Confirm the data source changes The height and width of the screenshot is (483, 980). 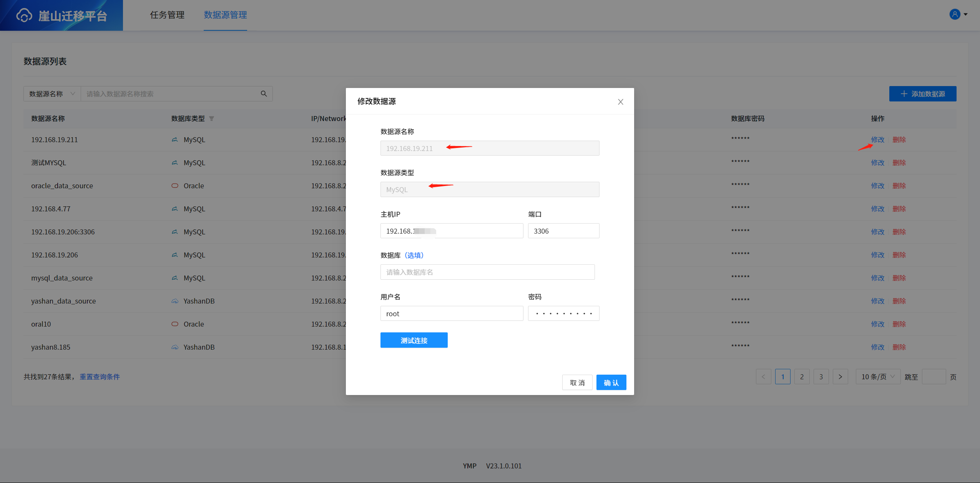611,382
